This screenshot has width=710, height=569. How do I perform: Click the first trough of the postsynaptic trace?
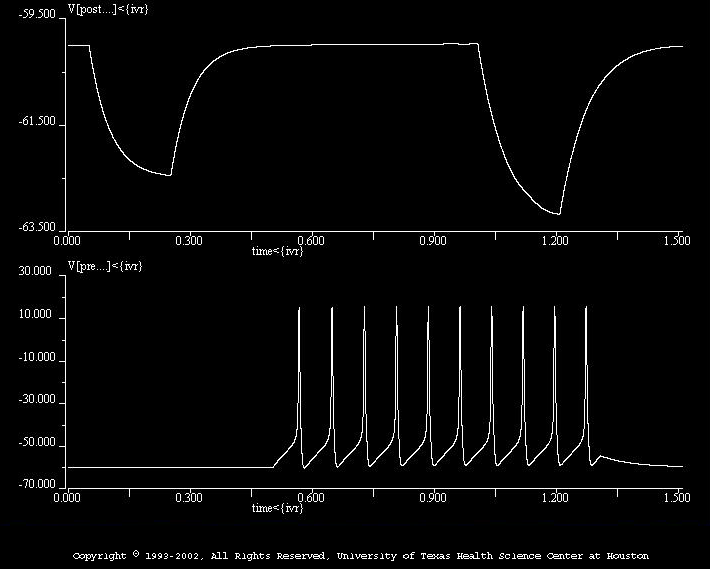(x=170, y=175)
